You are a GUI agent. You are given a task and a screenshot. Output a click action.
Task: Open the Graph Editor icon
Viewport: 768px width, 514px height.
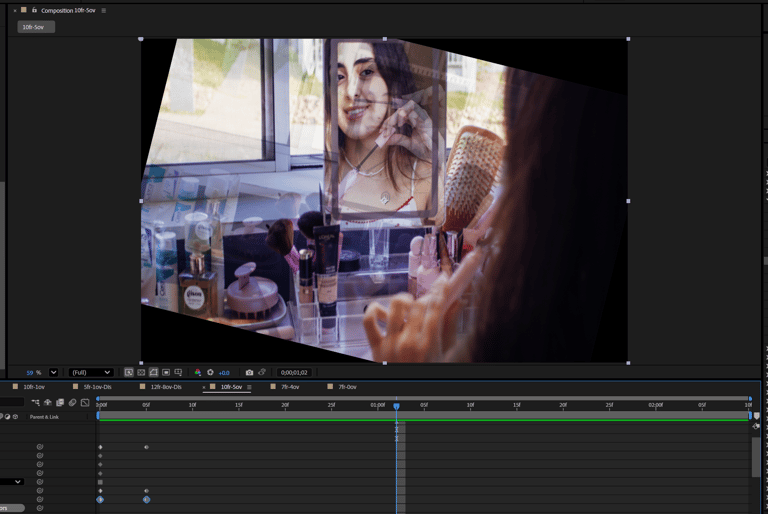coord(85,402)
